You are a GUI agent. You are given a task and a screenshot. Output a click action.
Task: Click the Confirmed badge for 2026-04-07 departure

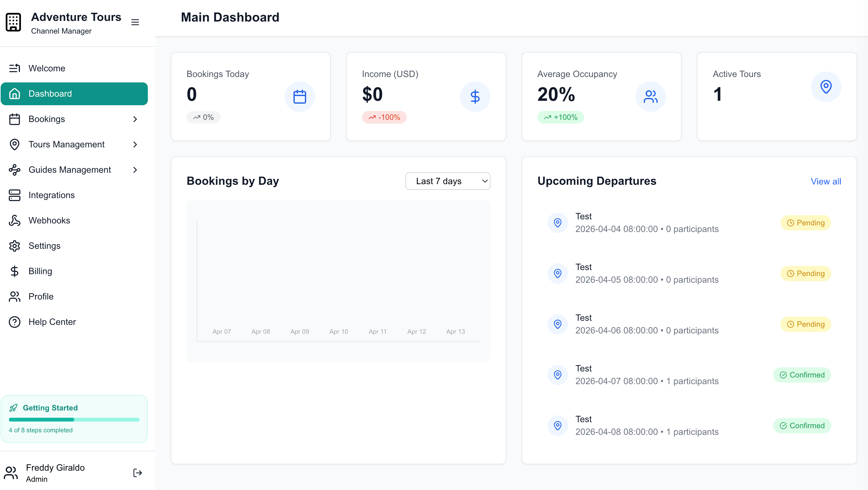(x=802, y=375)
